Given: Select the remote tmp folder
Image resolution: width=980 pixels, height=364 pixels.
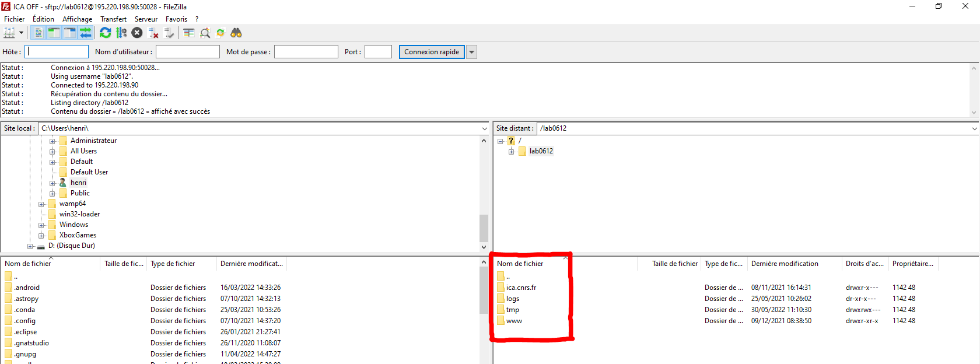Looking at the screenshot, I should pos(513,310).
